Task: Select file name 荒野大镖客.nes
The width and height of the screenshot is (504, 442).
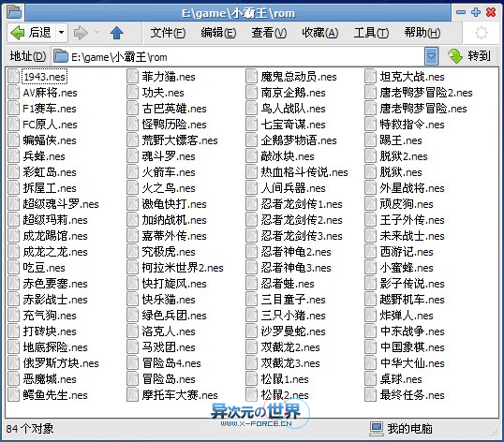Action: pyautogui.click(x=180, y=140)
